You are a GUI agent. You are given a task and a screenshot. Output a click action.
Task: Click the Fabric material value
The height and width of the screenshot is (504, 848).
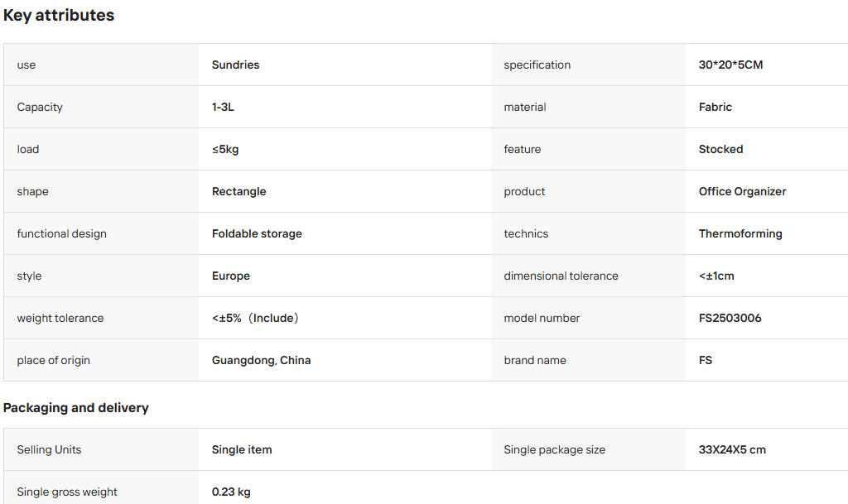[x=715, y=107]
